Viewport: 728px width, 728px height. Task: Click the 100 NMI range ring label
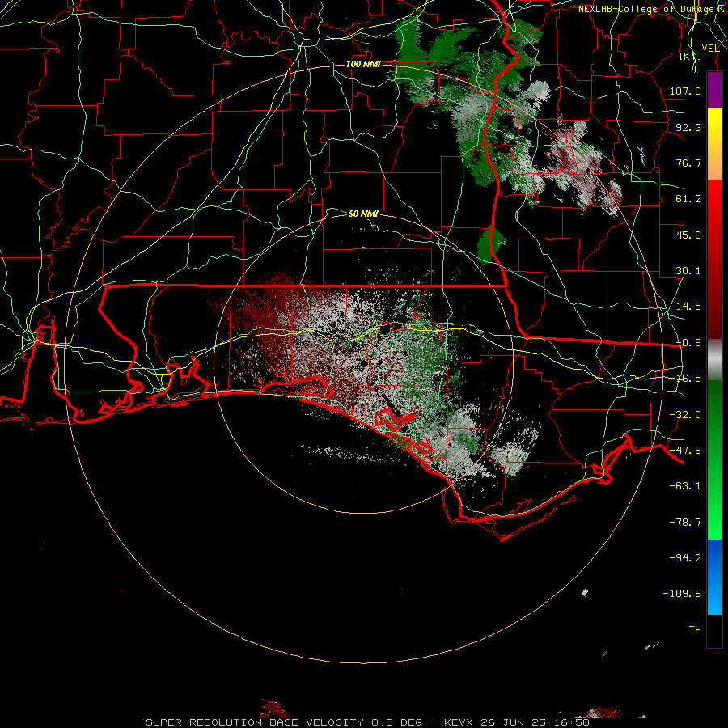tap(363, 64)
